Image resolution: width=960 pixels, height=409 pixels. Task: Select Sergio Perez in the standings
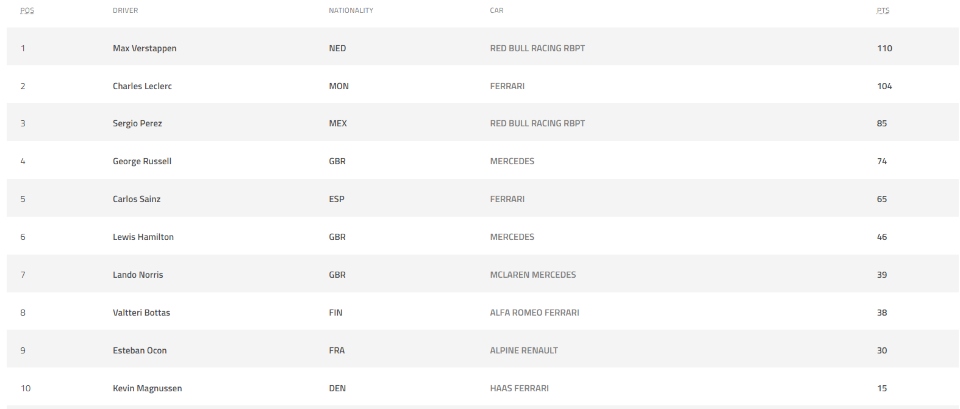tap(137, 124)
